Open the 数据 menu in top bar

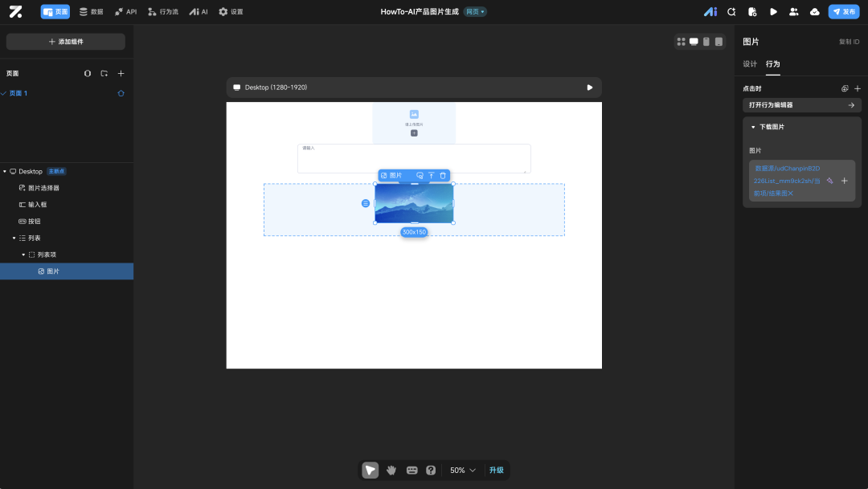(x=92, y=11)
